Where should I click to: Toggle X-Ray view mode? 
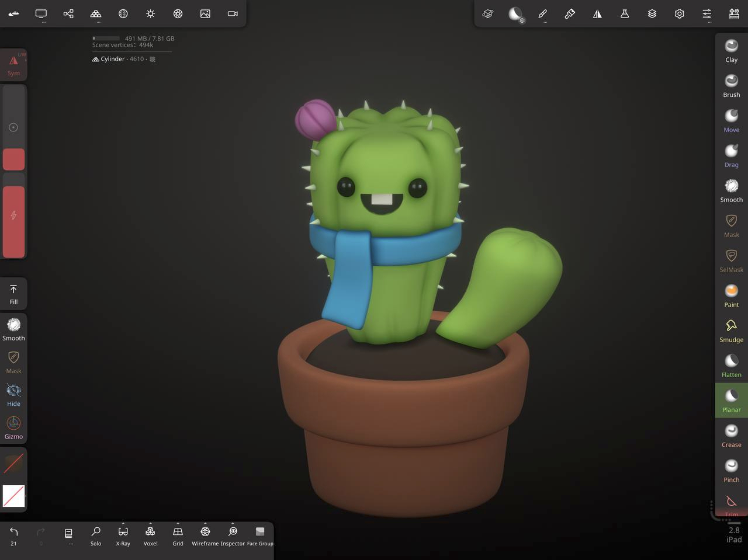[x=123, y=535]
